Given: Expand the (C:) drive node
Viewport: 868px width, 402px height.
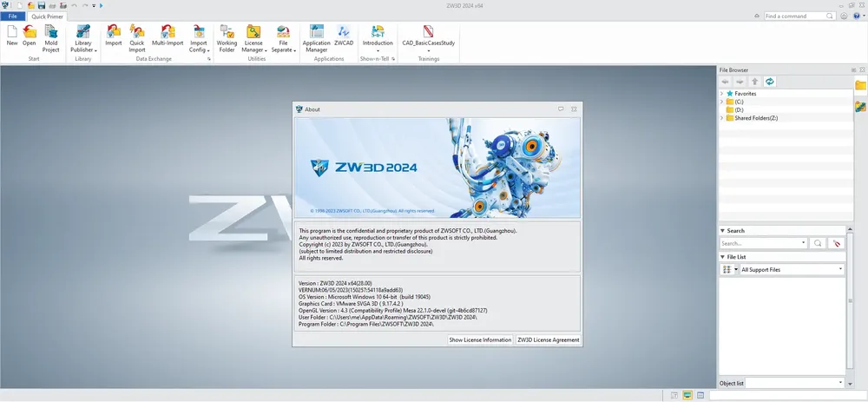Looking at the screenshot, I should tap(722, 102).
